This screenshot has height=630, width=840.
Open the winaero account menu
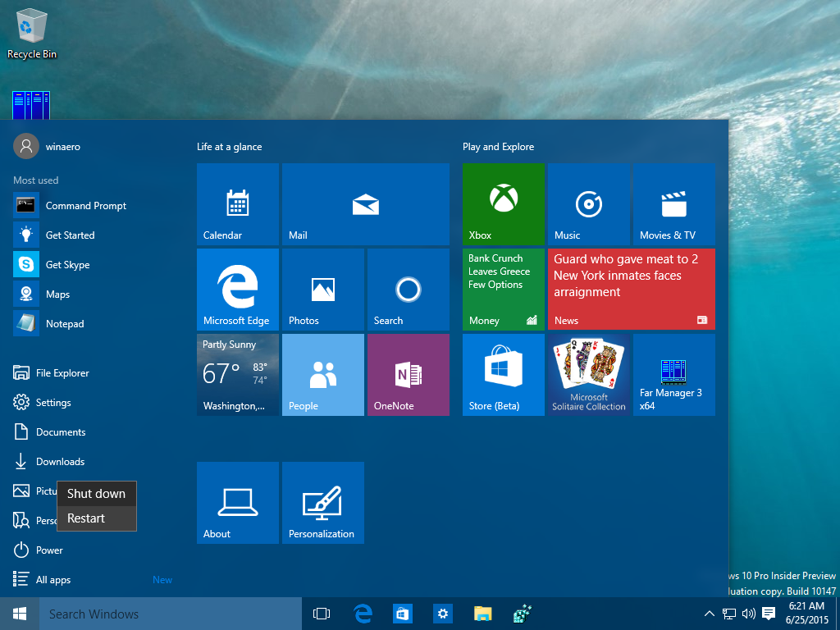[x=49, y=145]
